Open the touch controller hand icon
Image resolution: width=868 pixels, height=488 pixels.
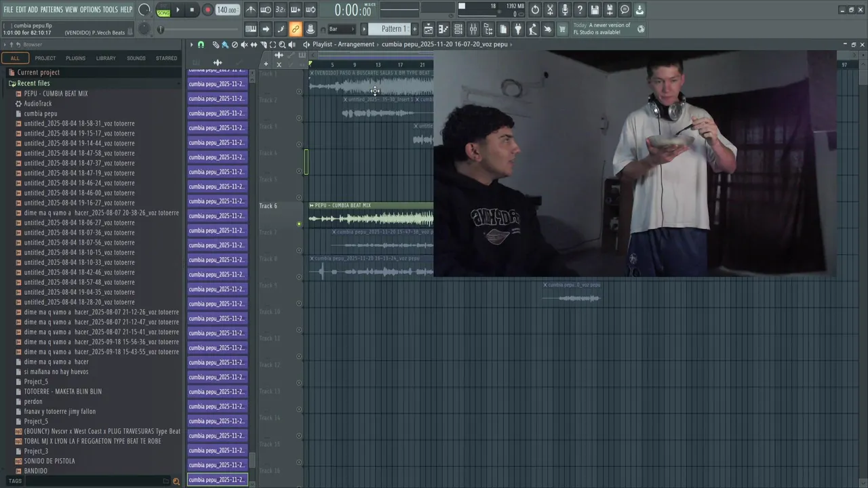pyautogui.click(x=548, y=29)
